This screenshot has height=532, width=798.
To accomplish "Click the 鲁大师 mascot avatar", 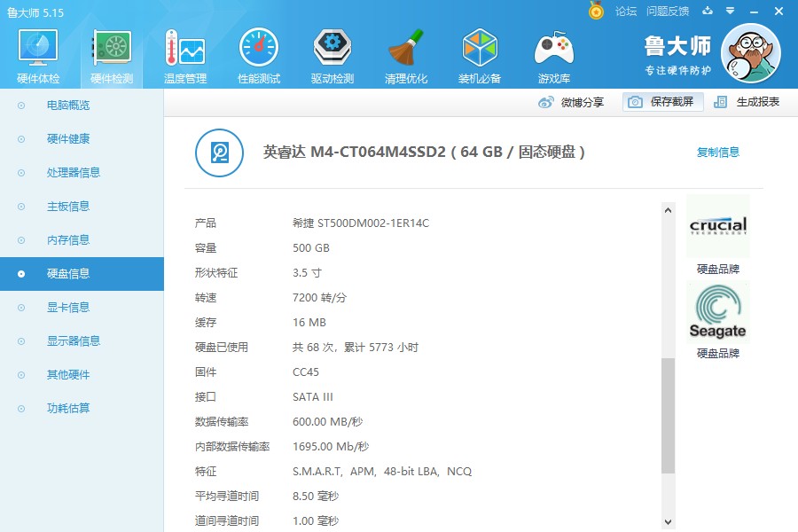I will click(x=751, y=53).
